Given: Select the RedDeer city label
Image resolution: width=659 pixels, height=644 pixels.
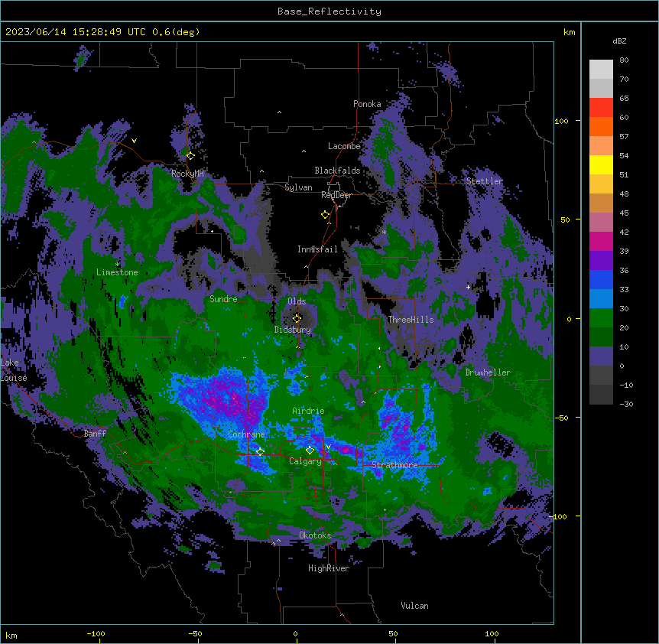Looking at the screenshot, I should 336,195.
